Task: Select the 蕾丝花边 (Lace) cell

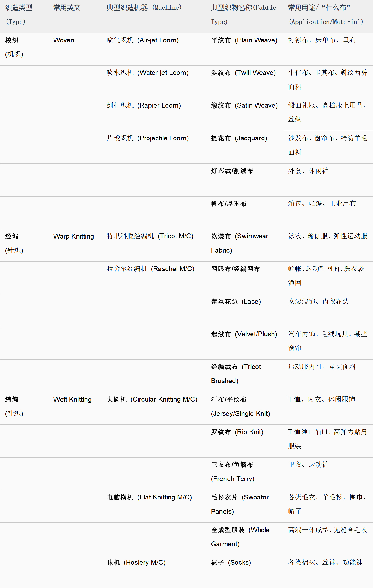Action: tap(236, 302)
